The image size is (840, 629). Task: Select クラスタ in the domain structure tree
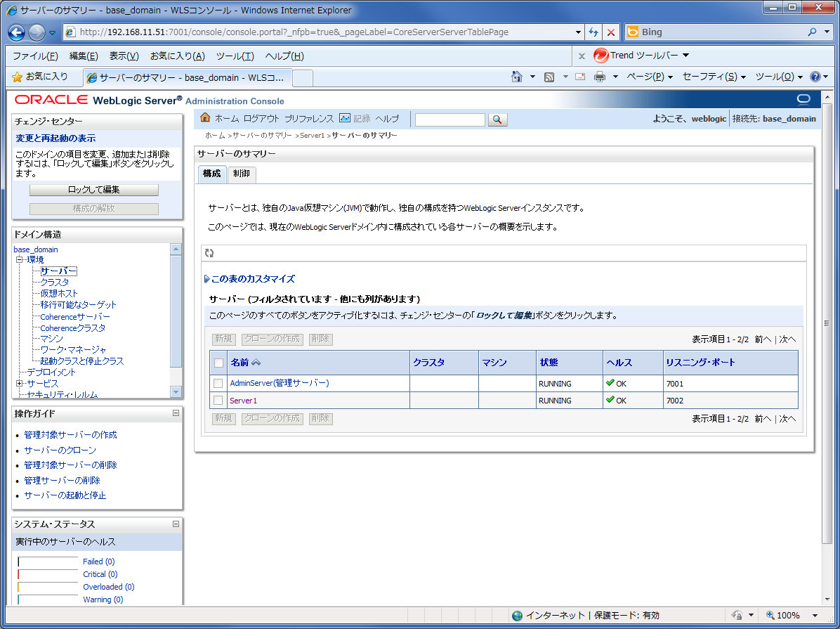(55, 282)
